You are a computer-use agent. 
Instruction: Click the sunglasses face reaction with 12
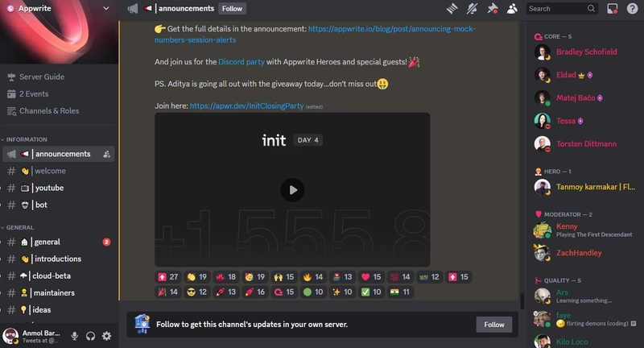tap(197, 292)
